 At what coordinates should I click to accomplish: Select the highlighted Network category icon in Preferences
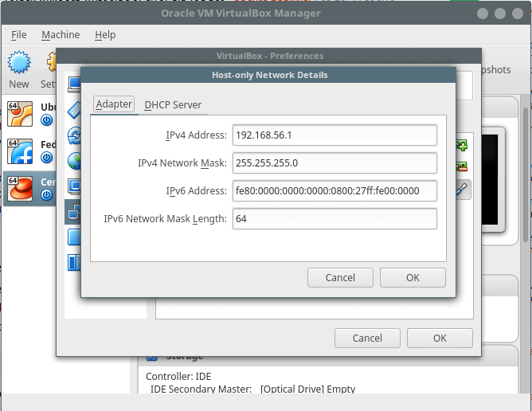[72, 211]
